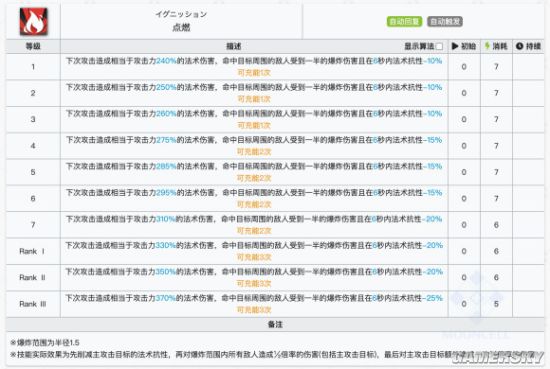550x369 pixels.
Task: Select the Japanese name イグニッション
Action: point(181,14)
